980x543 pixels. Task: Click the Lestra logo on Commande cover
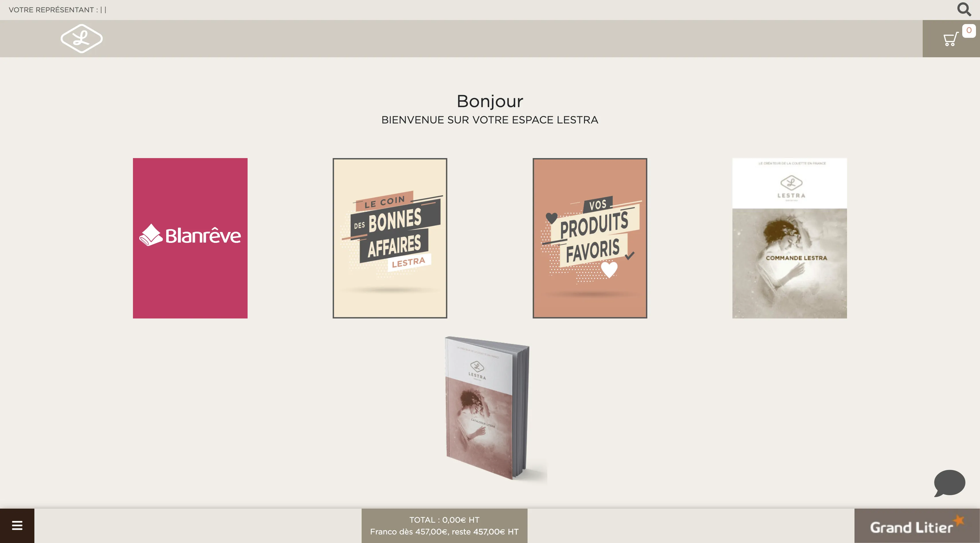pyautogui.click(x=791, y=186)
